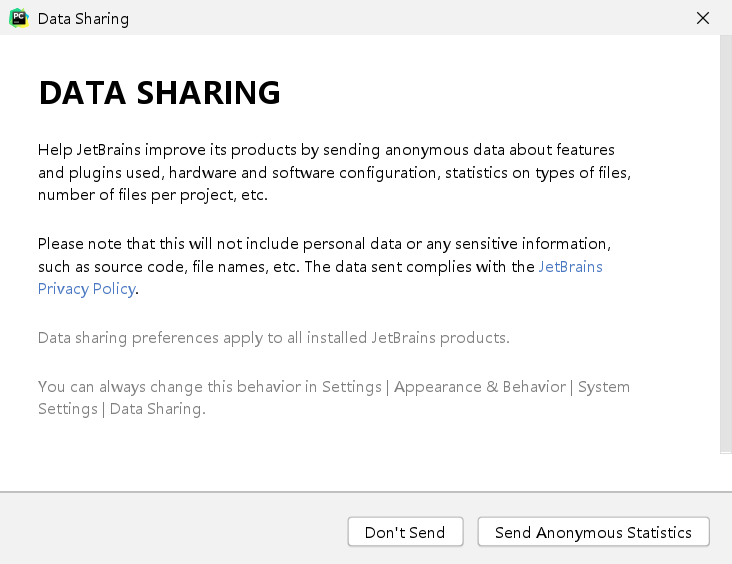
Task: Choose Send Anonymous Statistics
Action: point(593,532)
